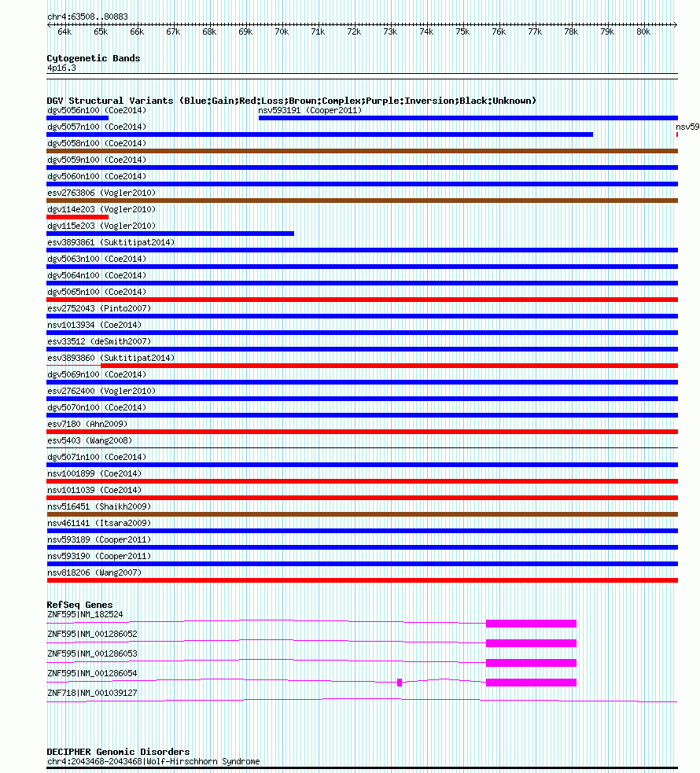Select nsv1011039 (Coe2014) label
Screen dimensions: 700x773
(x=94, y=490)
